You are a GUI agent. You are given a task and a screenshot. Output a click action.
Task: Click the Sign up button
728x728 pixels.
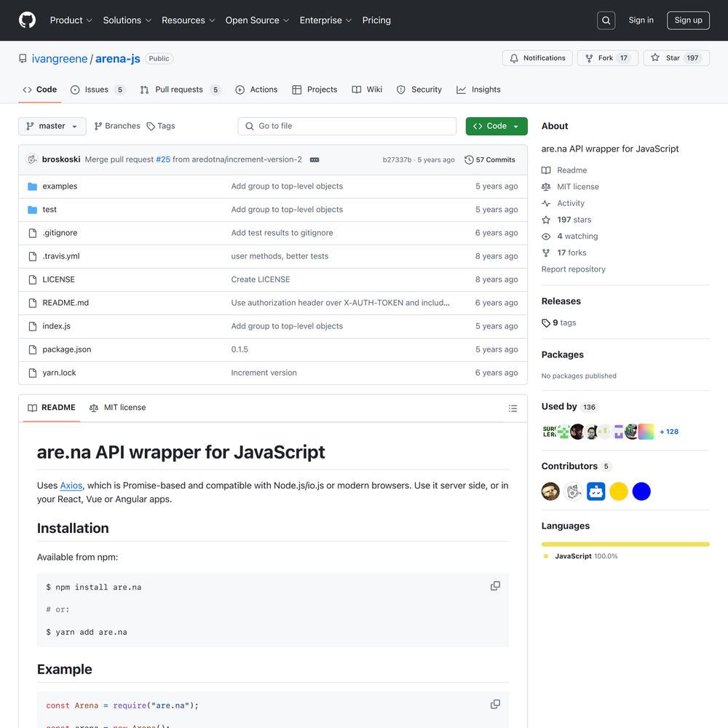pyautogui.click(x=687, y=20)
